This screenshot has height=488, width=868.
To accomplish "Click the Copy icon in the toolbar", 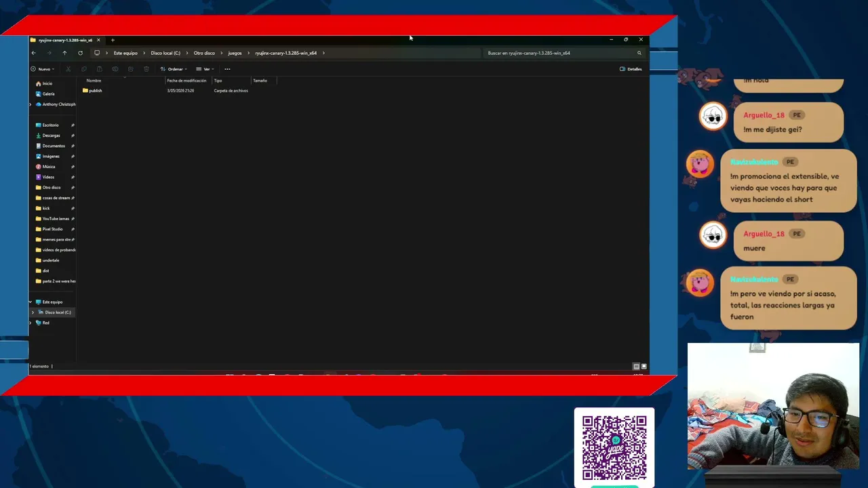I will click(83, 69).
